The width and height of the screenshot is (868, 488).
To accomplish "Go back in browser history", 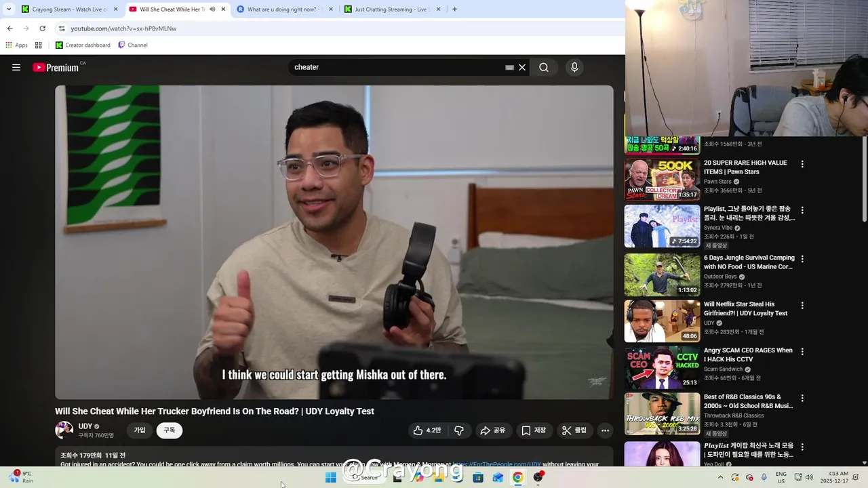I will click(x=9, y=28).
